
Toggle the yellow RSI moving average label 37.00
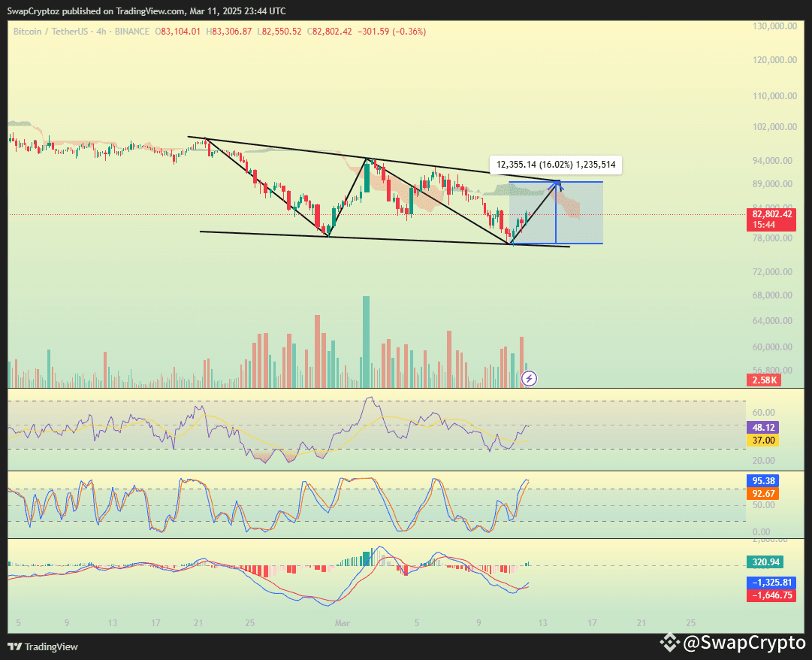click(x=763, y=441)
